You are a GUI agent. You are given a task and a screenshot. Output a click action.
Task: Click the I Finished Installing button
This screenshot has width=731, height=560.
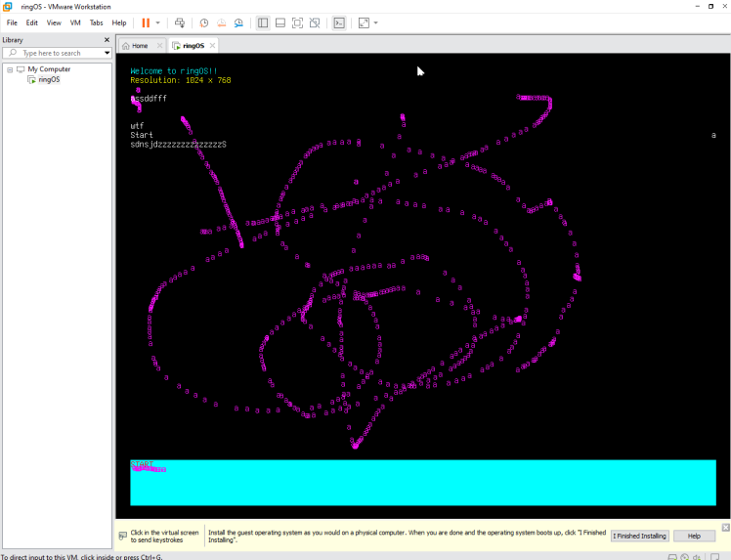[639, 537]
